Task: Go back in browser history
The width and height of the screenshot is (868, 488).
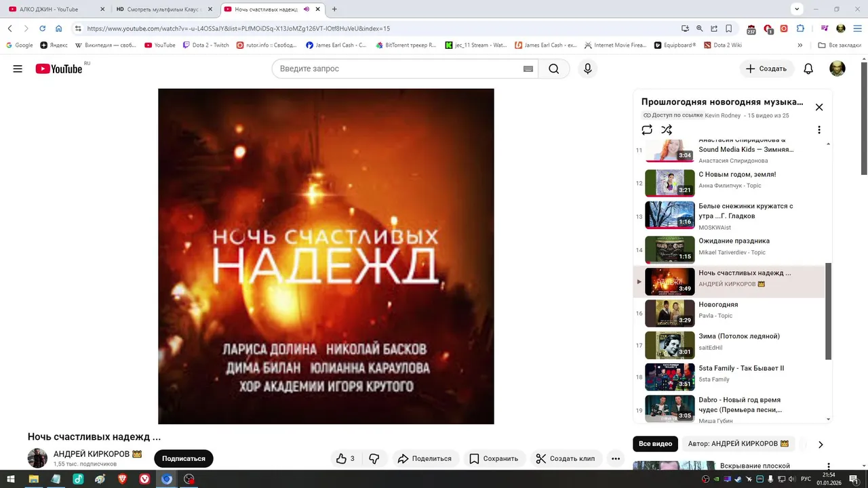Action: pyautogui.click(x=10, y=28)
